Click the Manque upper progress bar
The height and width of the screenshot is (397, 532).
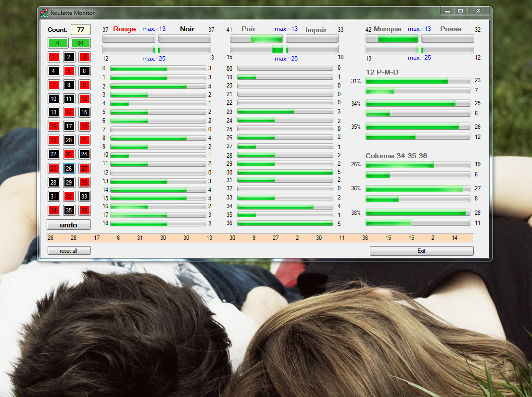[x=392, y=38]
